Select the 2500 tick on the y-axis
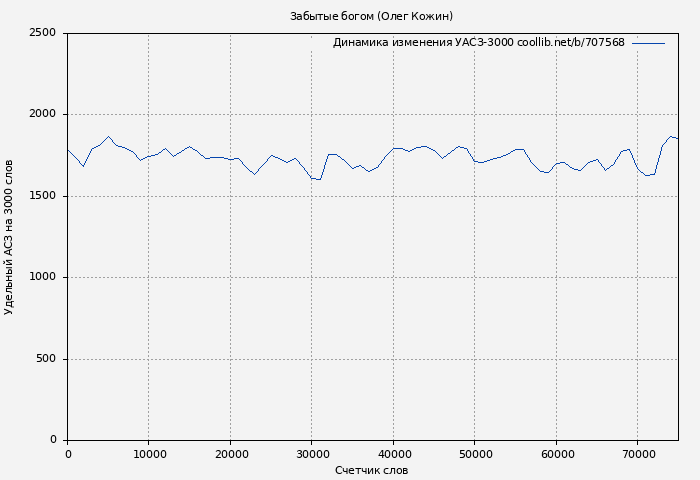 [43, 33]
